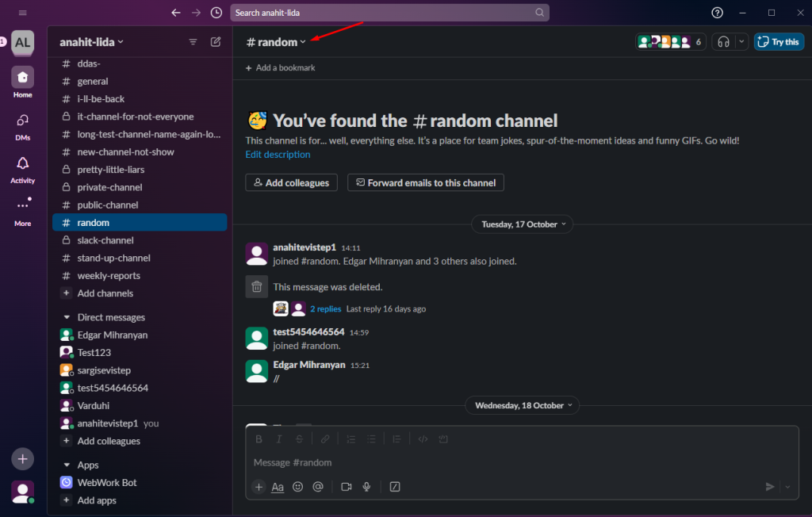Image resolution: width=812 pixels, height=517 pixels.
Task: Toggle blockquote formatting
Action: pos(396,439)
